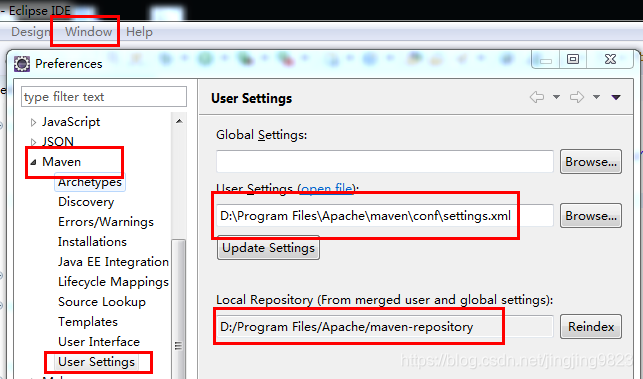This screenshot has height=379, width=643.
Task: Select Archetypes under Maven
Action: coord(90,182)
